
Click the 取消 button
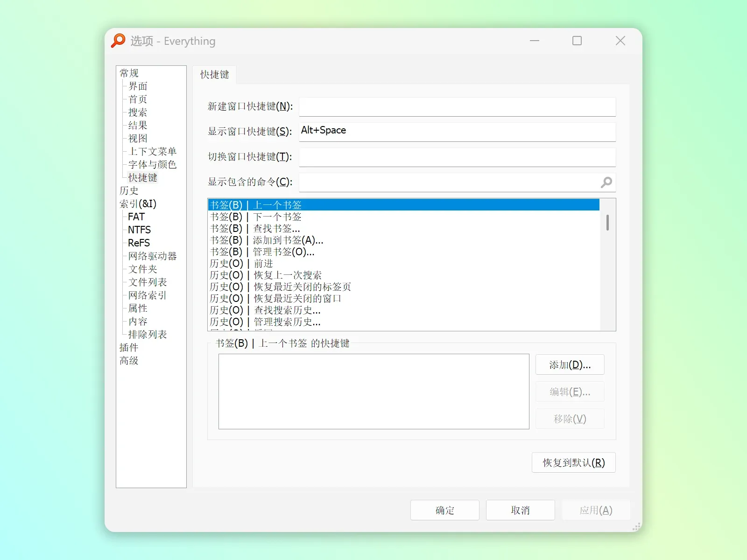521,510
